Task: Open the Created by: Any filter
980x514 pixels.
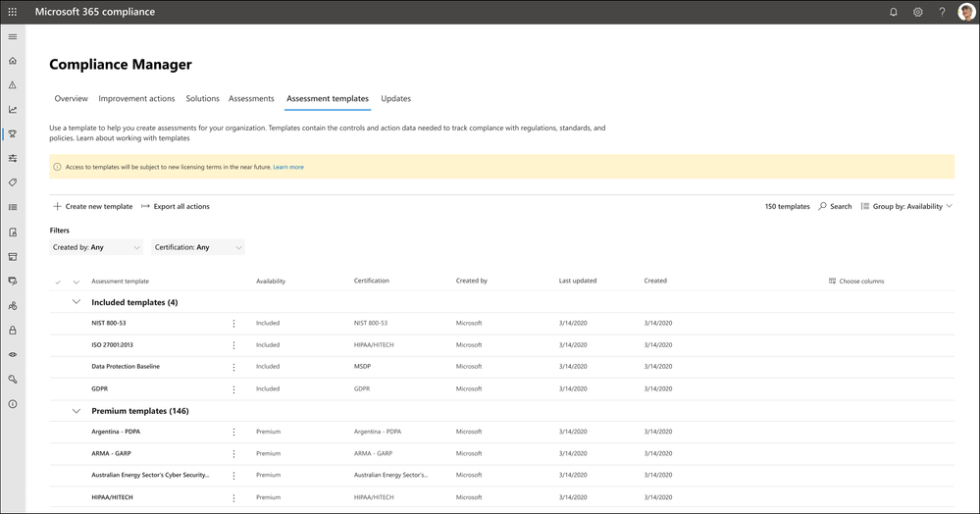Action: click(x=96, y=247)
